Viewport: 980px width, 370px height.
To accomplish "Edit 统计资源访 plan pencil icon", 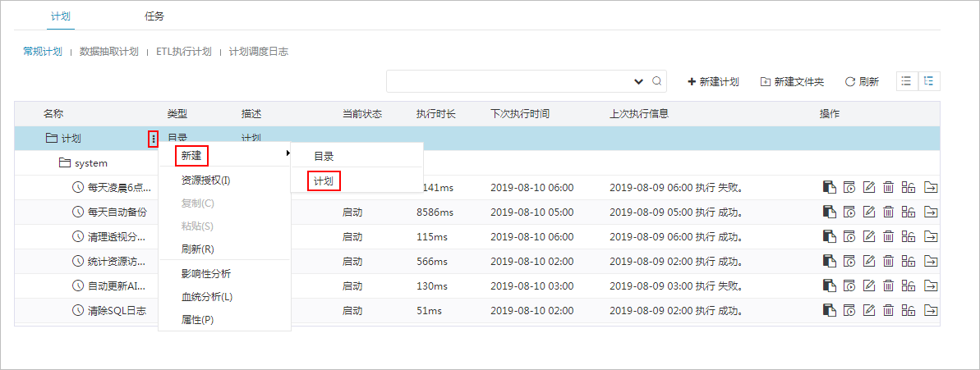I will [x=869, y=262].
